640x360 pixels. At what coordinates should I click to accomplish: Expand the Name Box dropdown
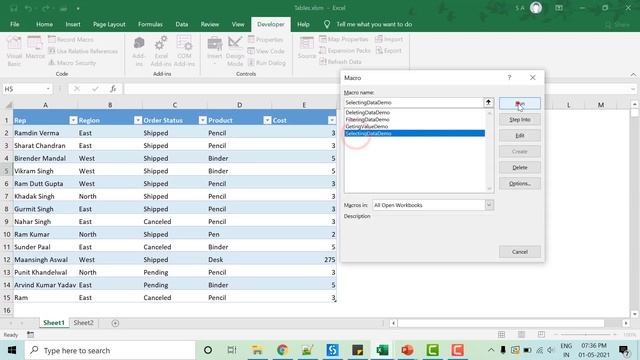click(48, 89)
